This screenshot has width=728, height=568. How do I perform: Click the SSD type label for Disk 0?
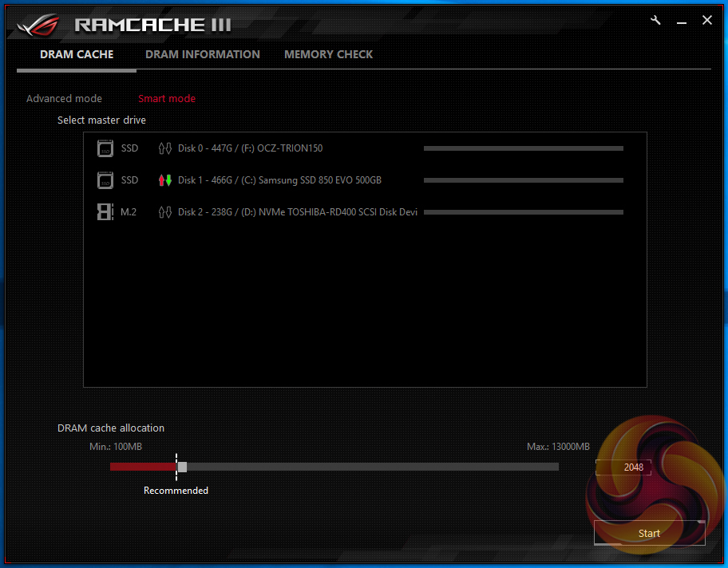coord(129,148)
